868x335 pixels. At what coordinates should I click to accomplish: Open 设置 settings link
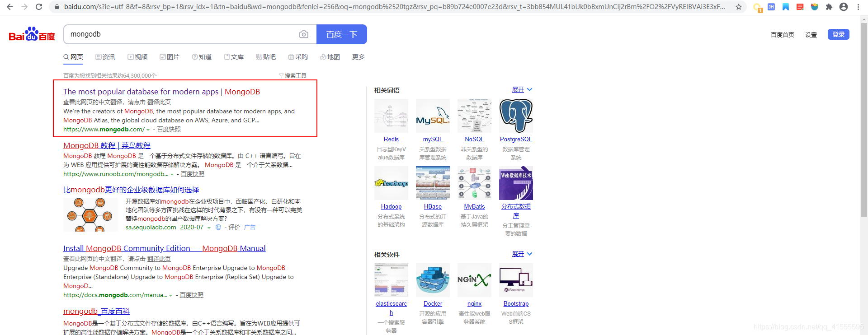click(811, 35)
